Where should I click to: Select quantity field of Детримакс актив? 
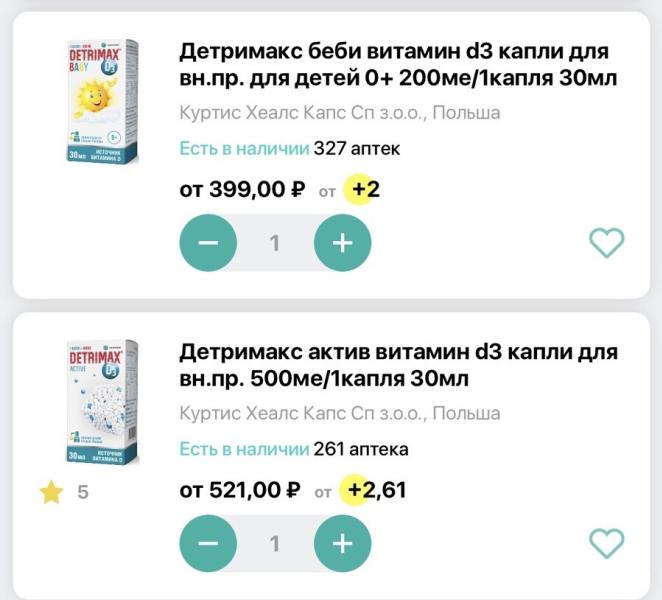(275, 543)
